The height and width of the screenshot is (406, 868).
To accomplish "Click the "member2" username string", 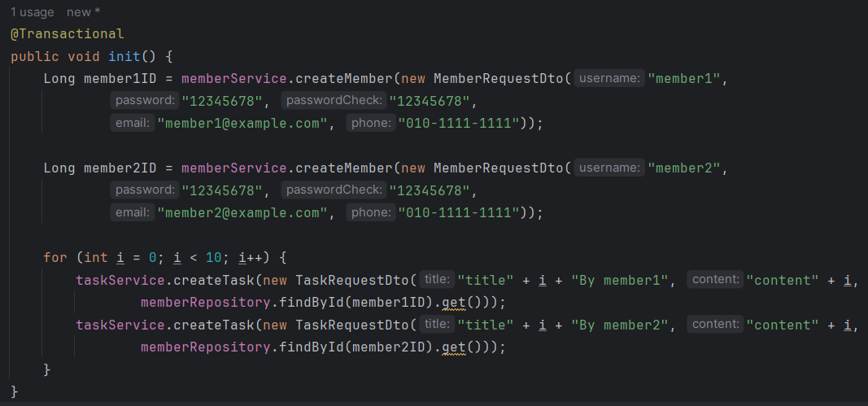I will pyautogui.click(x=684, y=168).
